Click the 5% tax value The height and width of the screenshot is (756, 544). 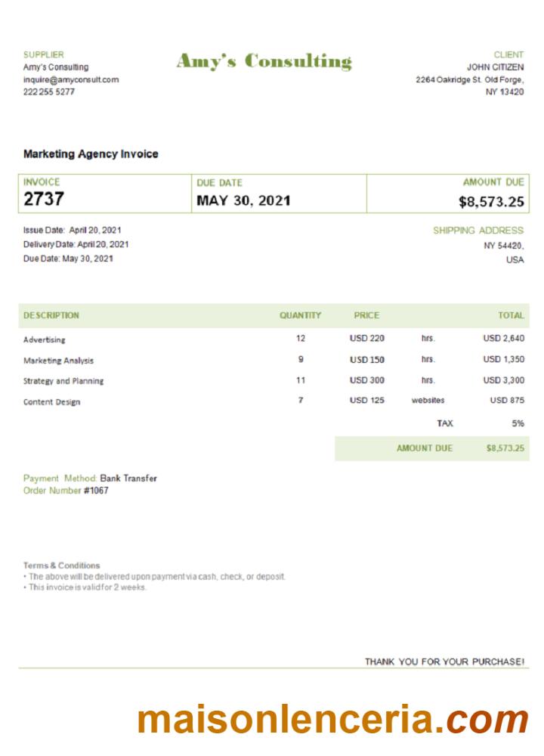point(518,424)
